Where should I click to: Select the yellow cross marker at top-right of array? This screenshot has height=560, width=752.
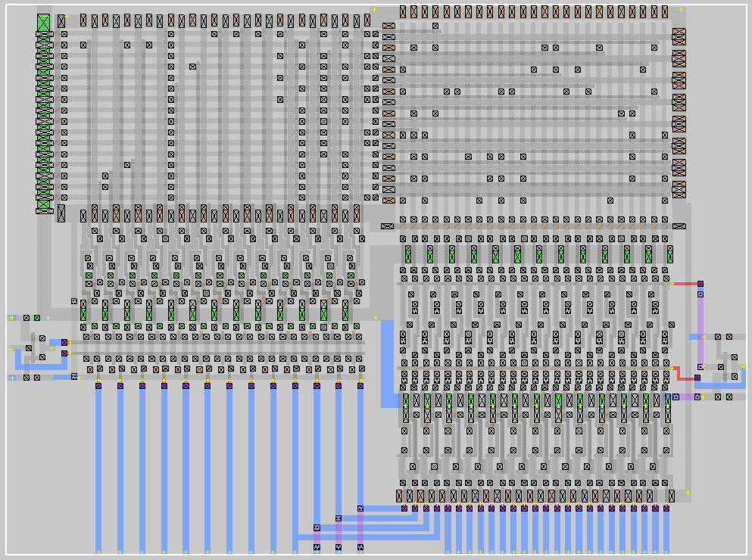680,10
